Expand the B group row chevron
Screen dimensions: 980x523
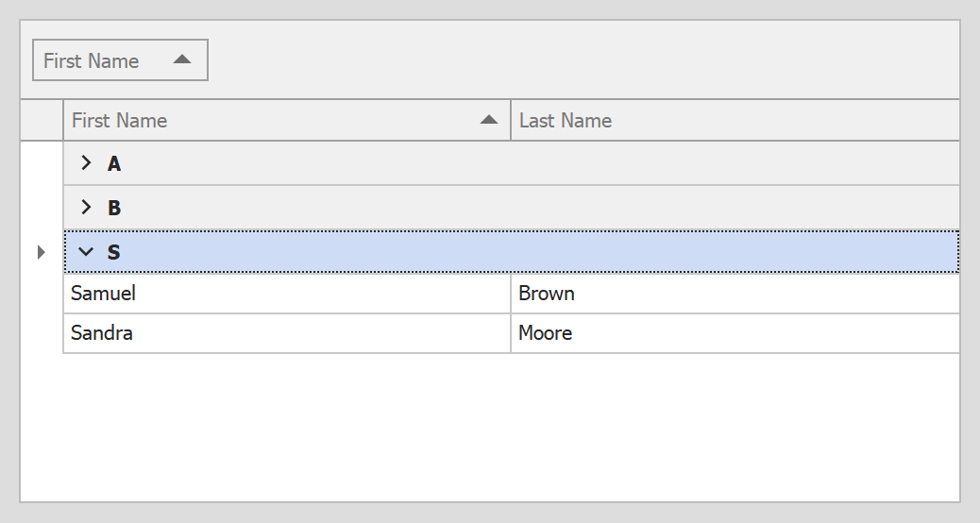(86, 208)
